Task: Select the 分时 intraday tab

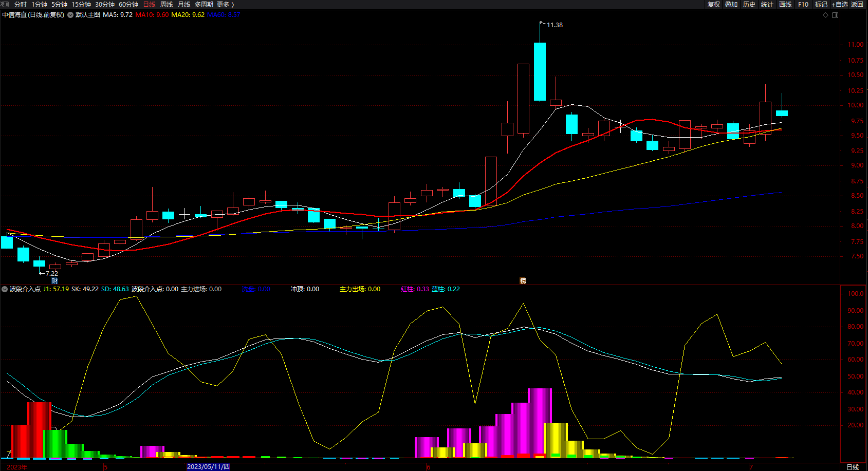Action: (21, 4)
